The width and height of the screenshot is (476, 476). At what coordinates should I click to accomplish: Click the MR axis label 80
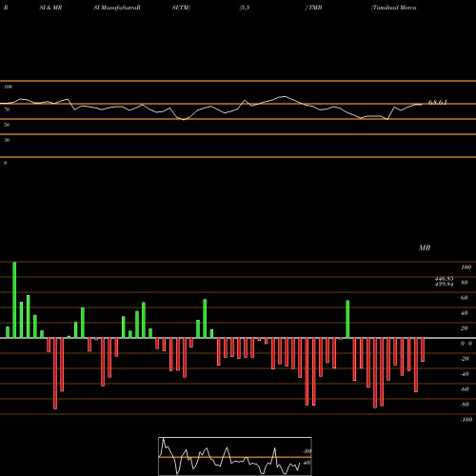click(465, 283)
